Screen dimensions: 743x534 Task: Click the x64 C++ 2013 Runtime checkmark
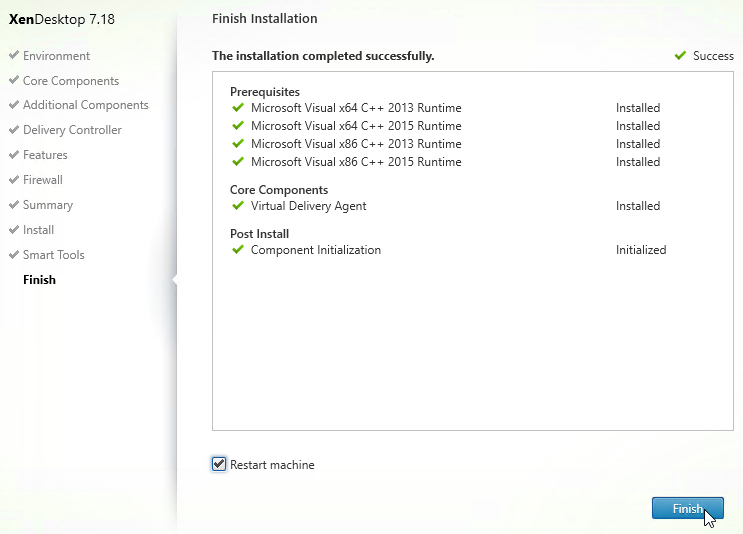[x=238, y=108]
